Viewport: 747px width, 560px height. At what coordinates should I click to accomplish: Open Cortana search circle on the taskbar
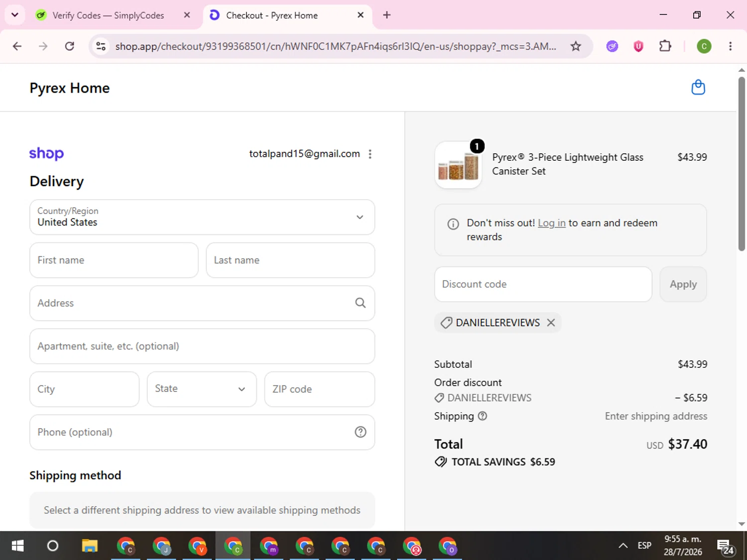pos(53,546)
